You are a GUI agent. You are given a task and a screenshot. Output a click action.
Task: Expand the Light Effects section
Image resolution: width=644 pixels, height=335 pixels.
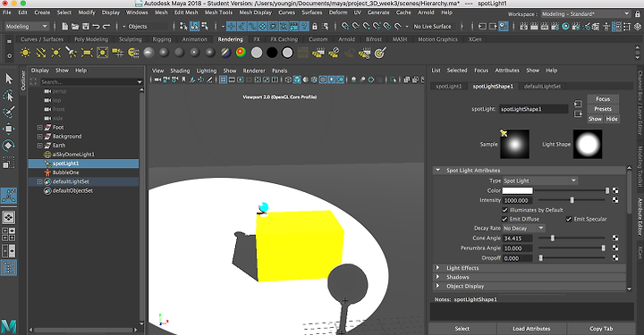point(437,268)
